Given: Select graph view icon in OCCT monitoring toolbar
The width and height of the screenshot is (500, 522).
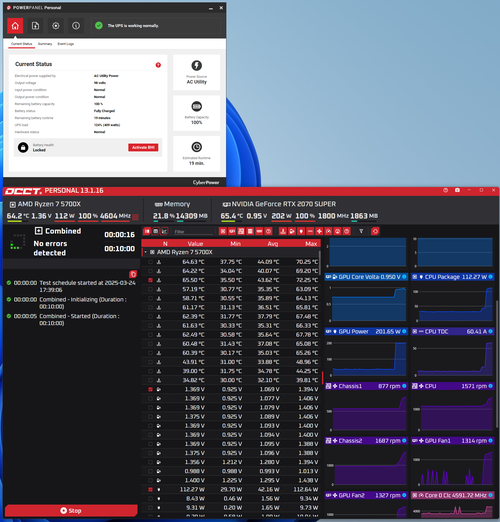Looking at the screenshot, I should pos(164,231).
